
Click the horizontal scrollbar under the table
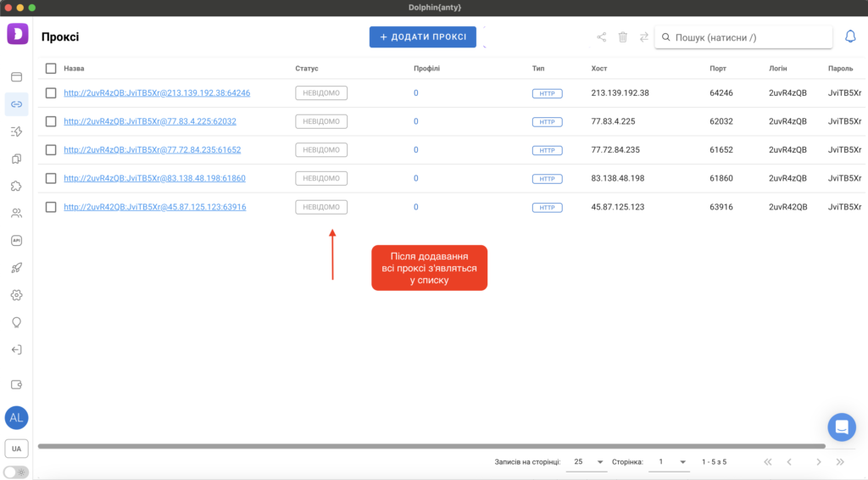[x=431, y=446]
